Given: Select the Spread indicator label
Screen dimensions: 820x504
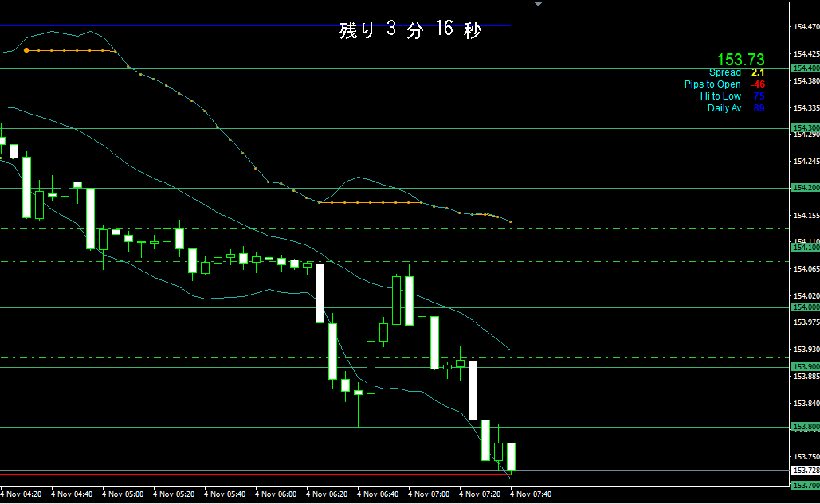Looking at the screenshot, I should pyautogui.click(x=725, y=72).
